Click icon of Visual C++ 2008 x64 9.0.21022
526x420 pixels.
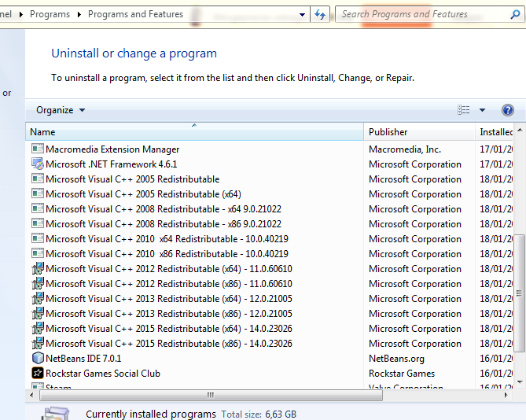pyautogui.click(x=38, y=208)
